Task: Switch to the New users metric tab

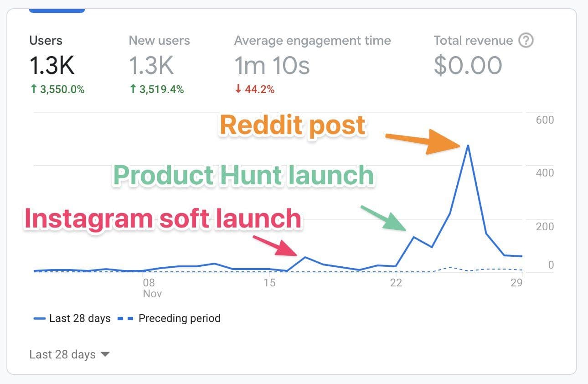Action: click(159, 64)
